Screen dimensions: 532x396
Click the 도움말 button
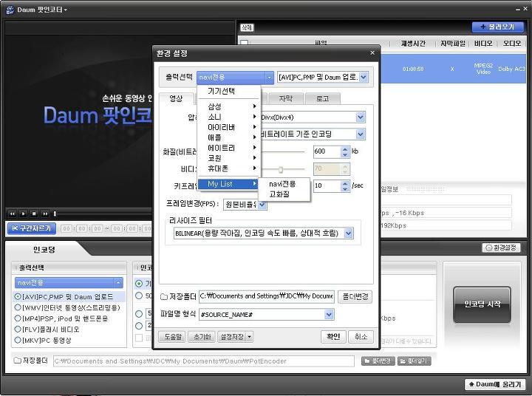pos(173,337)
